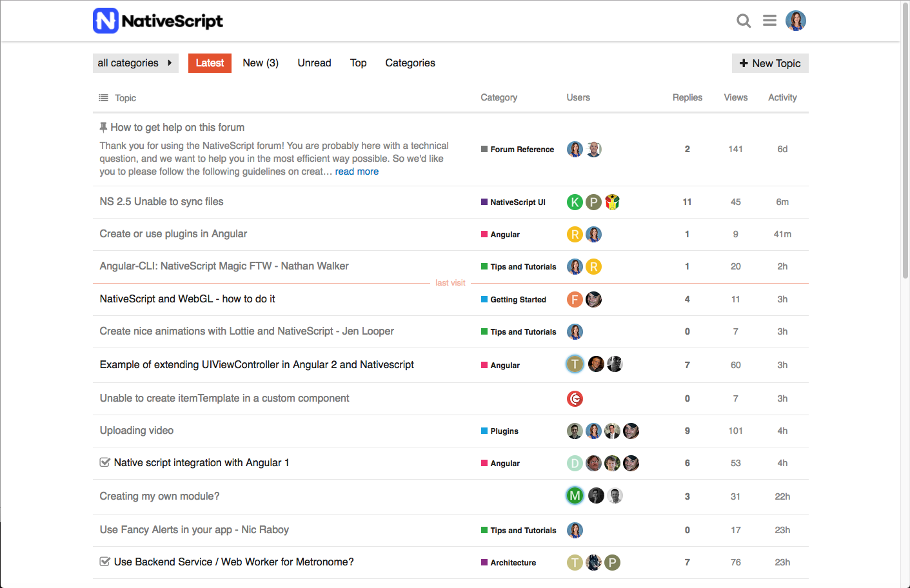Click orange F avatar in WebGL row

point(575,299)
